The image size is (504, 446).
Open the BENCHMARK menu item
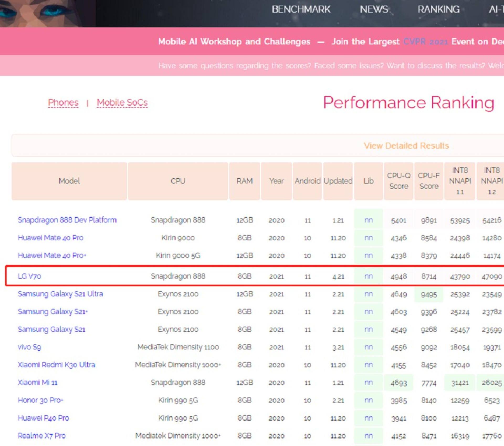tap(301, 9)
